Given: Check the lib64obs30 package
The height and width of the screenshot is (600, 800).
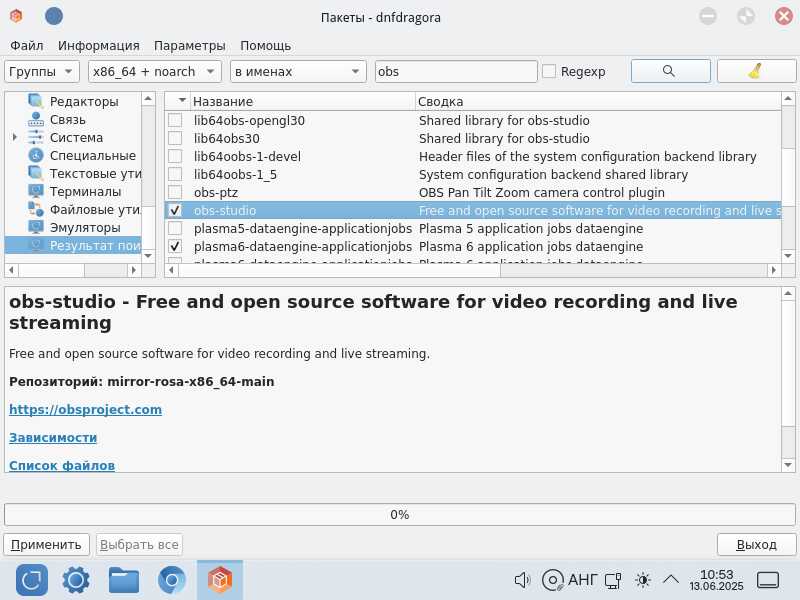Looking at the screenshot, I should click(175, 138).
